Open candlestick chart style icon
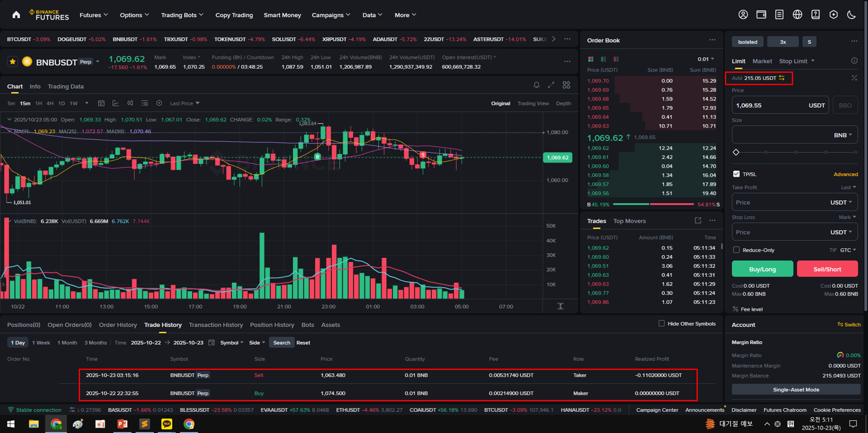This screenshot has width=868, height=433. [x=130, y=103]
